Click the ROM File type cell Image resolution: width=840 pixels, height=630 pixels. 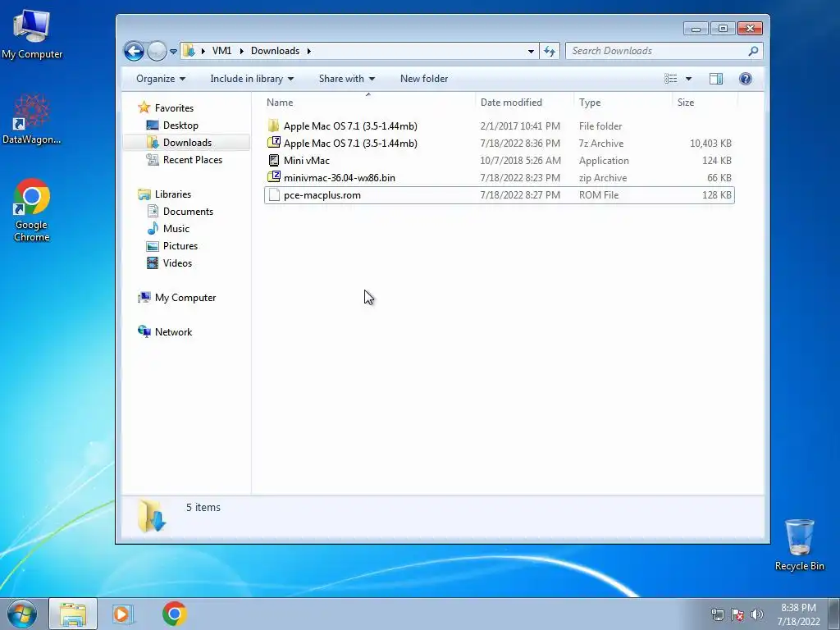coord(598,195)
